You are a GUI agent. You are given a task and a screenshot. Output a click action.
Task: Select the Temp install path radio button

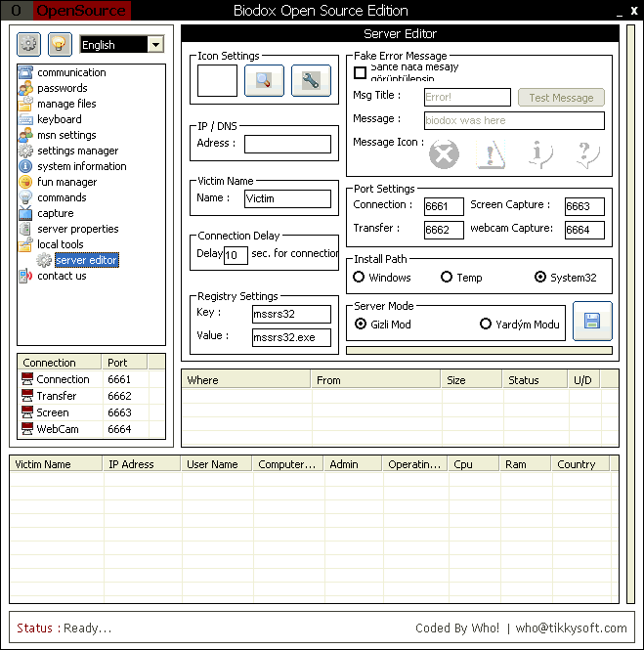coord(447,278)
